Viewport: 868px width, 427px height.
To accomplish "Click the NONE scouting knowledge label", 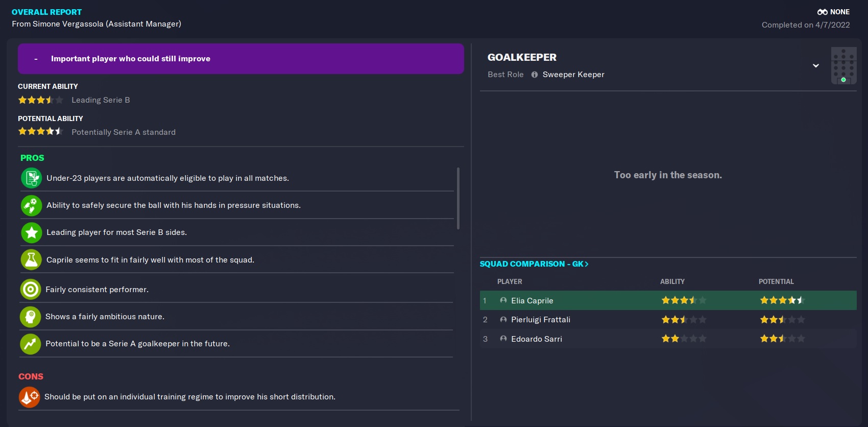I will point(840,12).
